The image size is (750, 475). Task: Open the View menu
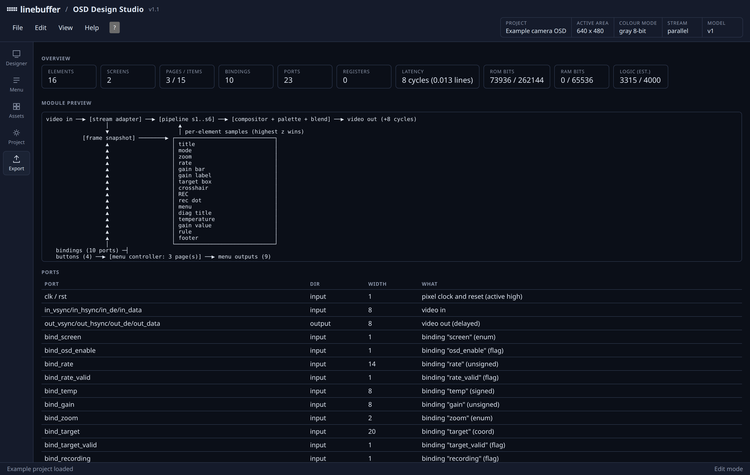click(66, 28)
